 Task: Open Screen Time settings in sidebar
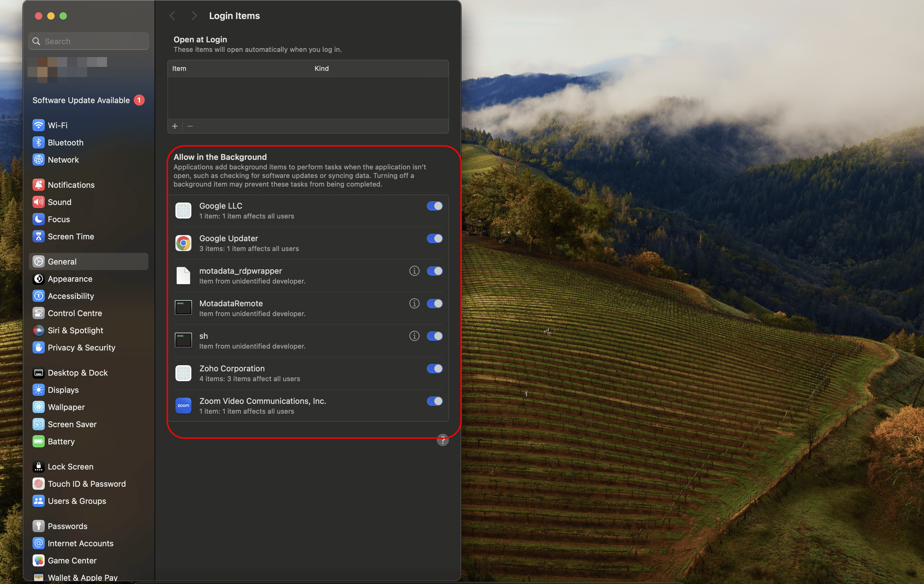pos(71,237)
